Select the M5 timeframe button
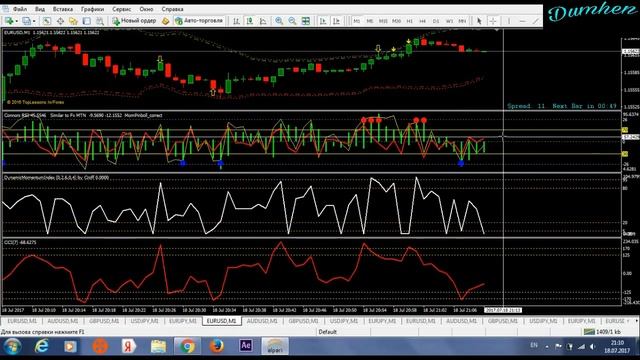640x360 pixels. click(x=369, y=21)
